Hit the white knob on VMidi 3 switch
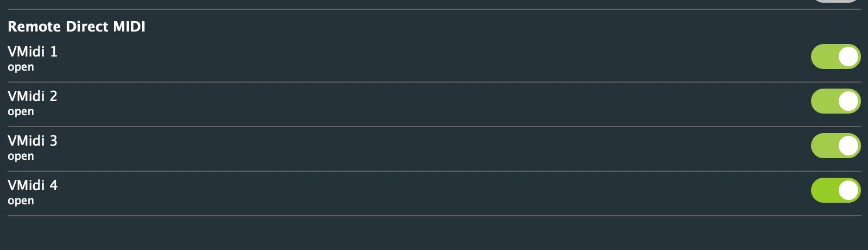 tap(848, 146)
